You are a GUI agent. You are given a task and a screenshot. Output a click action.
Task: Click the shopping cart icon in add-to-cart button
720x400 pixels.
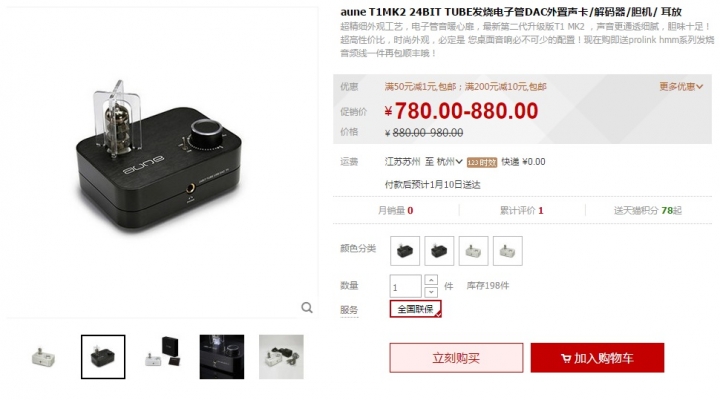click(x=566, y=358)
